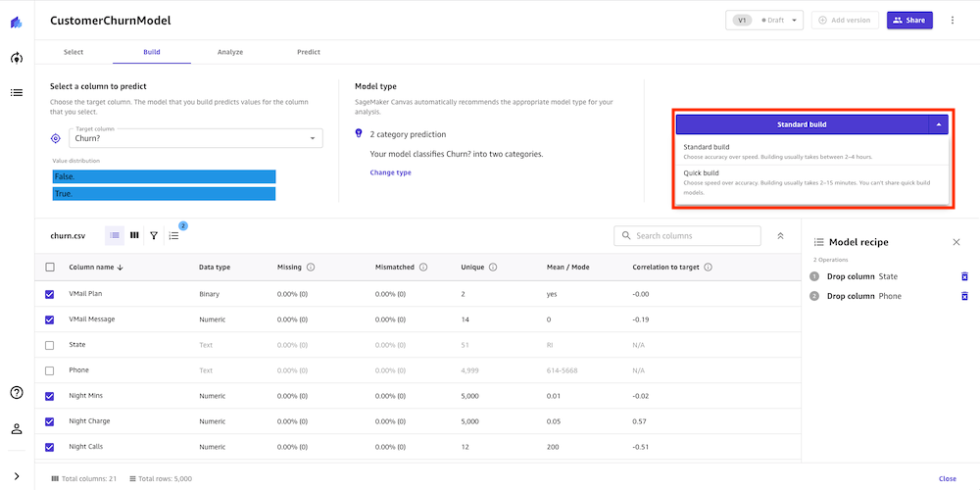
Task: Click the churn.csv dataset name
Action: coord(68,236)
